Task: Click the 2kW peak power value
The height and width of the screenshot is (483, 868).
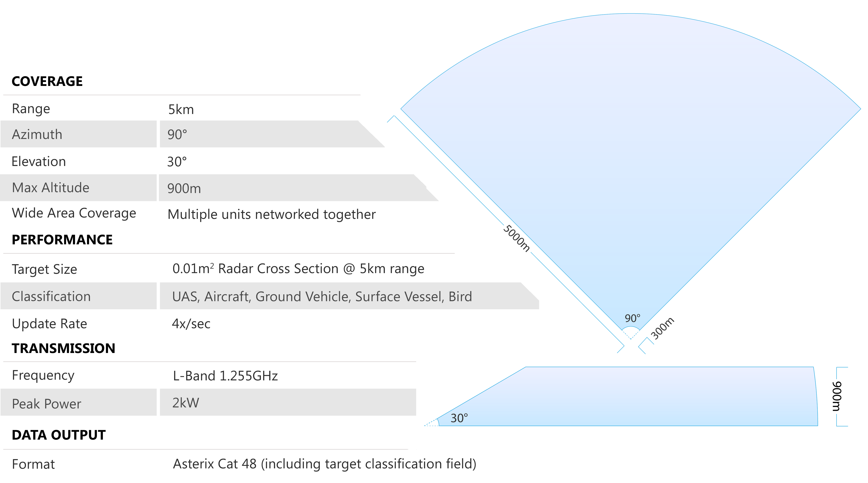Action: [186, 403]
